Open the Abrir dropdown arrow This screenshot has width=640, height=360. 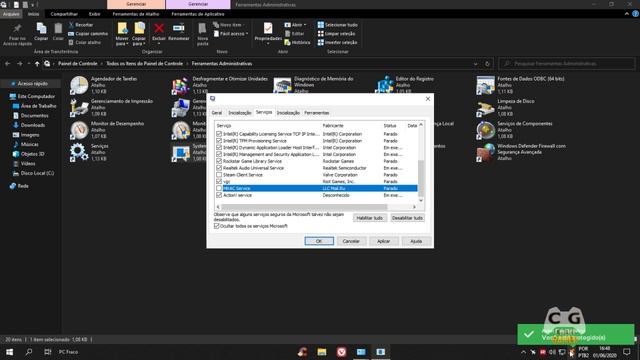pyautogui.click(x=304, y=25)
